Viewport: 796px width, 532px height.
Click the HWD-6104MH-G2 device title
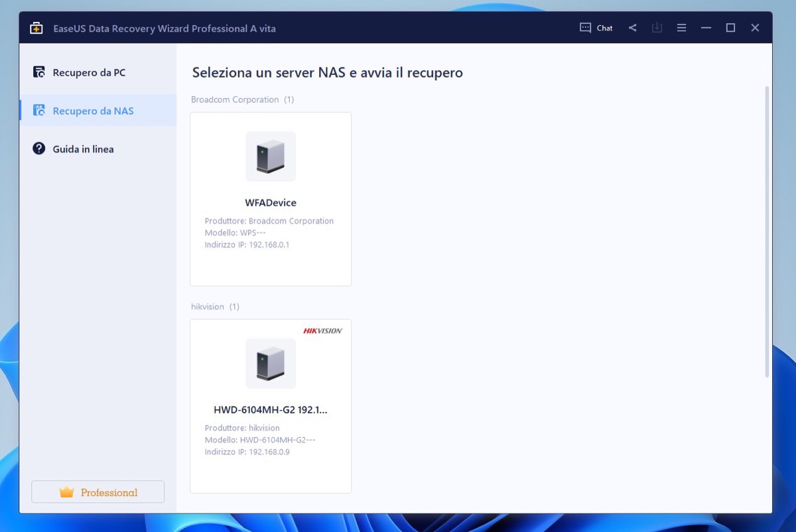click(271, 410)
